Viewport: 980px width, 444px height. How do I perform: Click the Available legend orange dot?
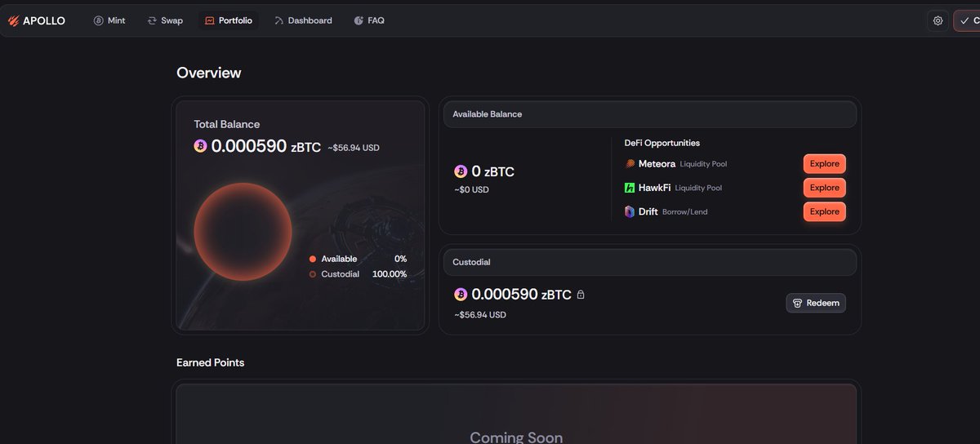tap(313, 259)
